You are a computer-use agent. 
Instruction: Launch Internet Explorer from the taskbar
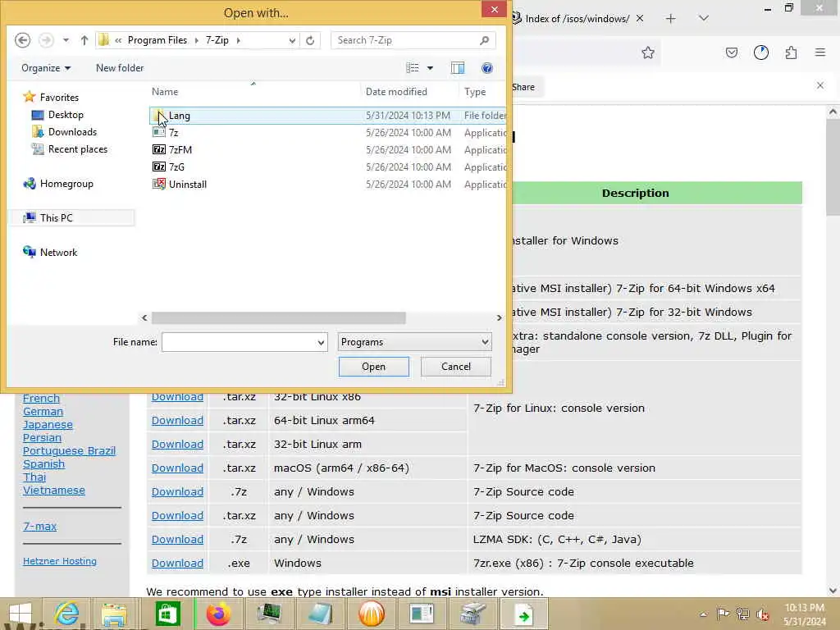tap(67, 614)
